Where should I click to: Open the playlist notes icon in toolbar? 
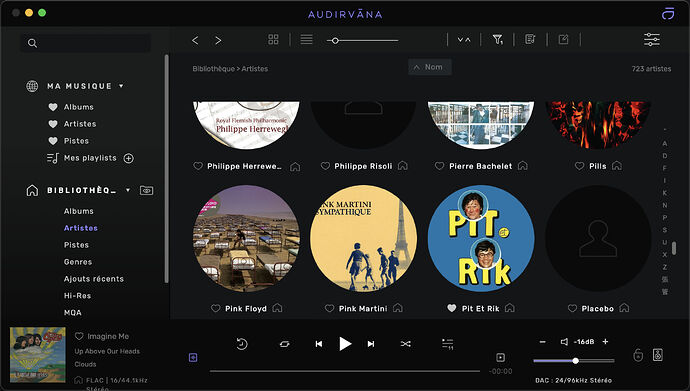pyautogui.click(x=530, y=40)
